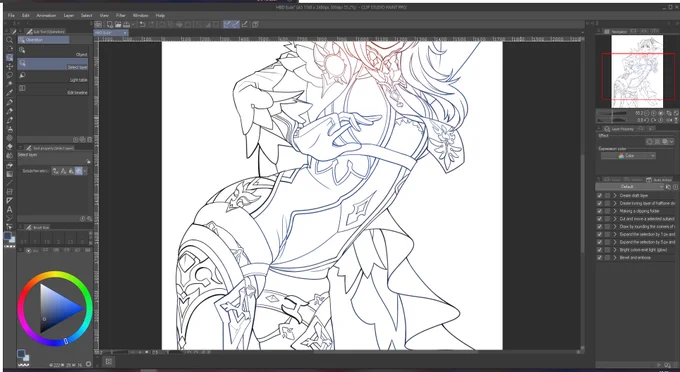The width and height of the screenshot is (680, 372).
Task: Open the Filter menu
Action: pos(121,15)
